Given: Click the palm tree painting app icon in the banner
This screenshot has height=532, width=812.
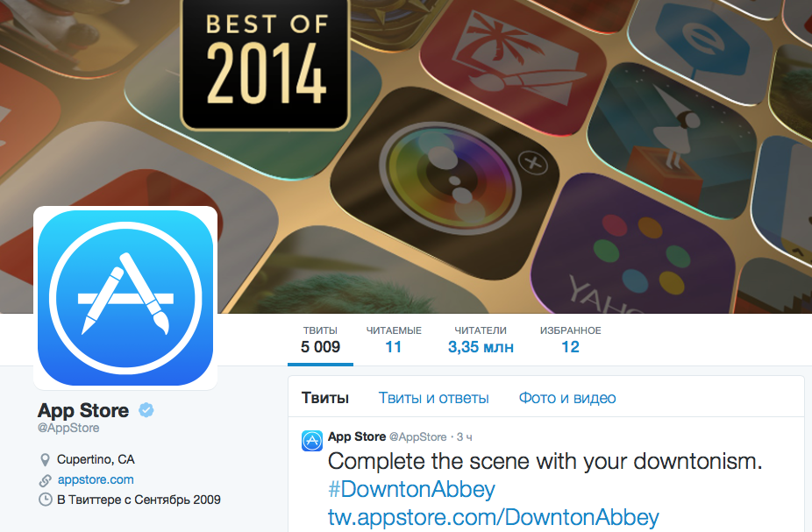Looking at the screenshot, I should click(513, 62).
